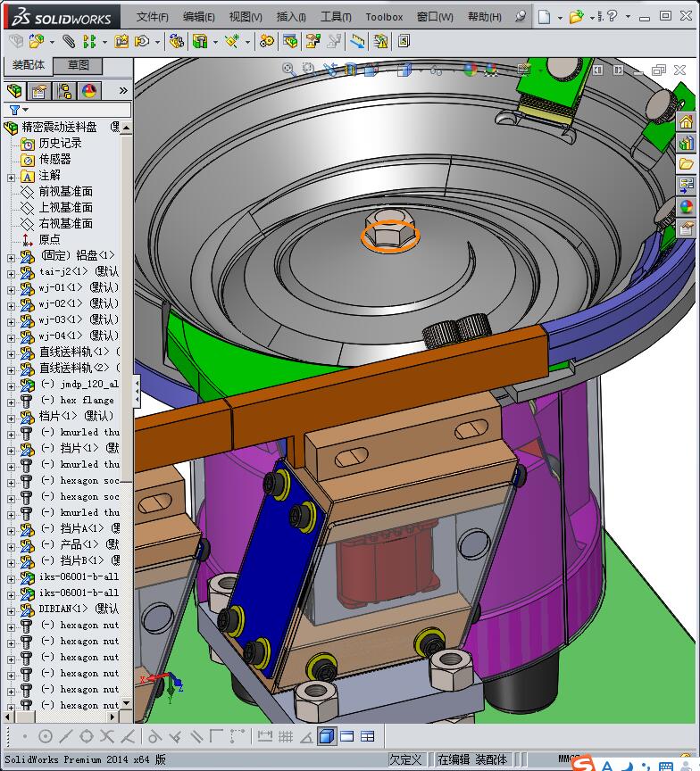
Task: Open the Insert Components dropdown arrow
Action: [52, 42]
